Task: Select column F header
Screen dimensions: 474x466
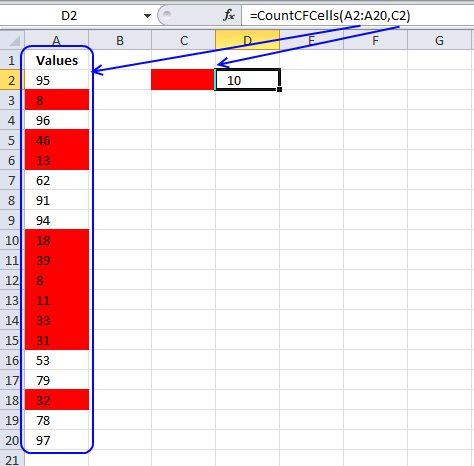Action: 376,40
